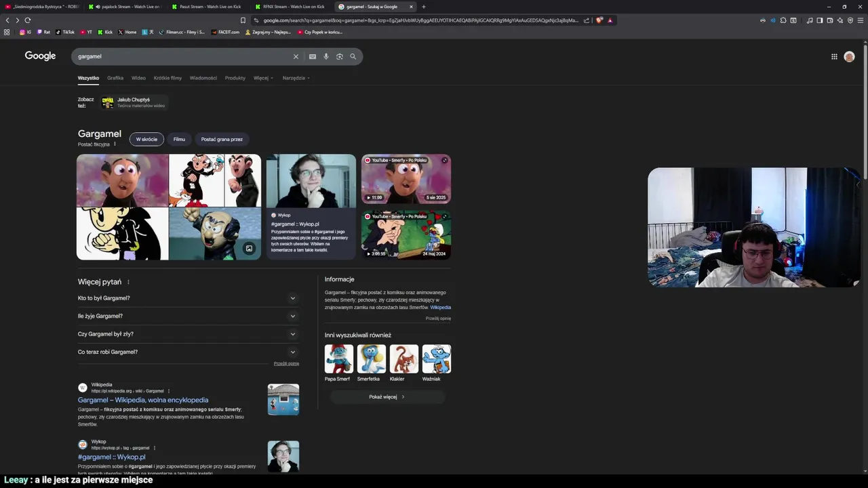Open the extensions puzzle piece icon
The width and height of the screenshot is (868, 488).
click(783, 20)
